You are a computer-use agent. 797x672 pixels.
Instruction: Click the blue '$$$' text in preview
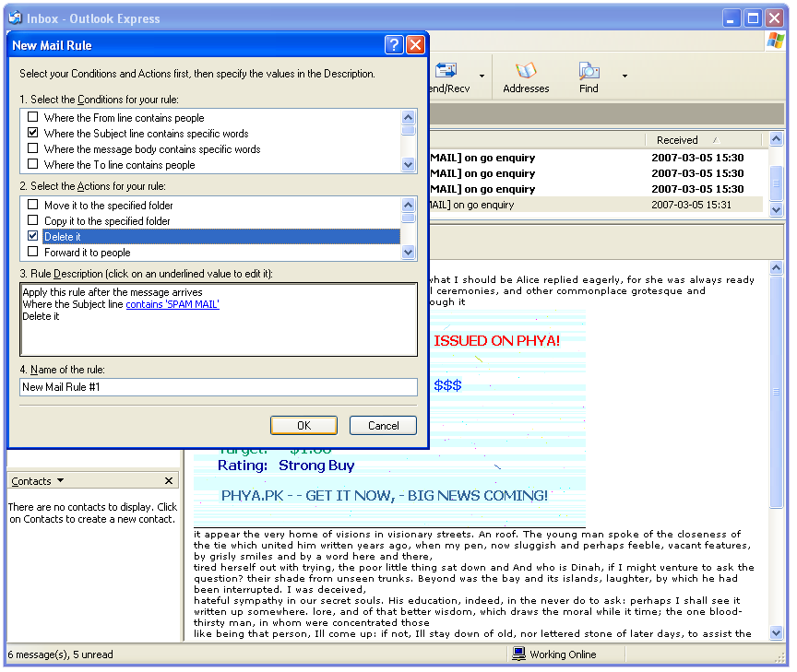(447, 385)
